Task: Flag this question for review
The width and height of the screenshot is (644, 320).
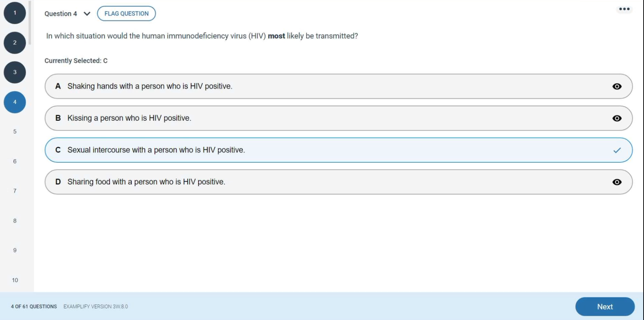Action: (x=126, y=14)
